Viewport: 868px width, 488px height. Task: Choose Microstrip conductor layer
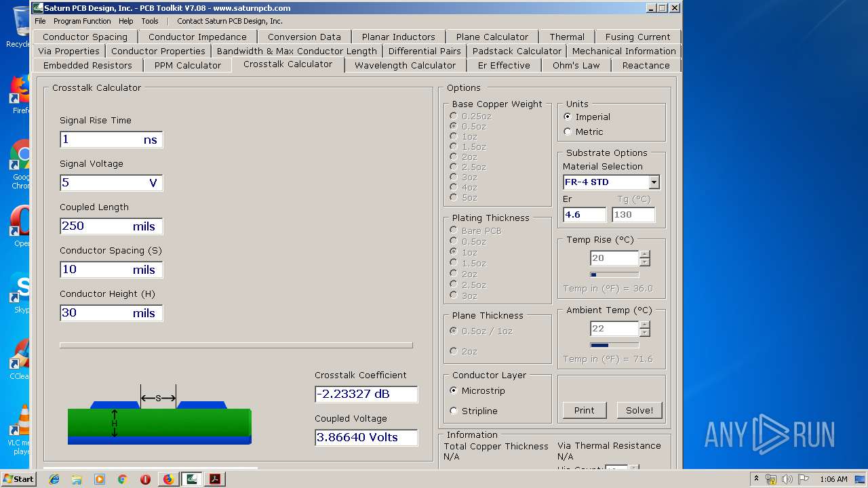pyautogui.click(x=454, y=390)
